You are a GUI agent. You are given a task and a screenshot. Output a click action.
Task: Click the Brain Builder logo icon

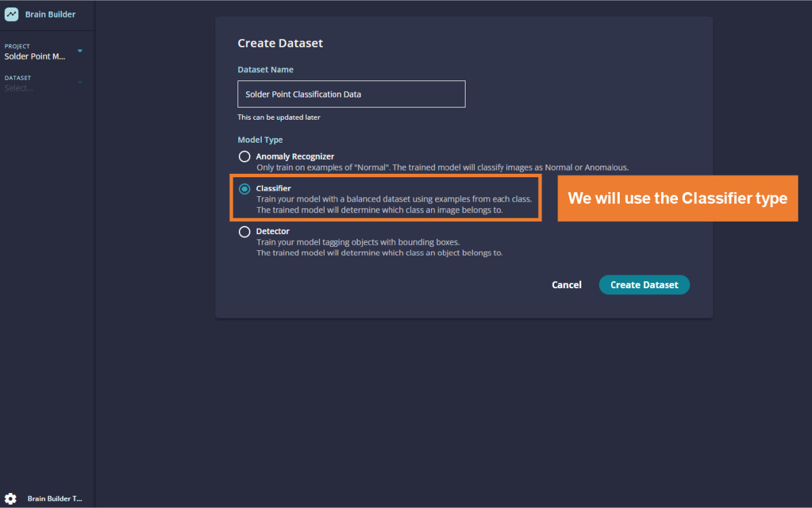coord(12,14)
